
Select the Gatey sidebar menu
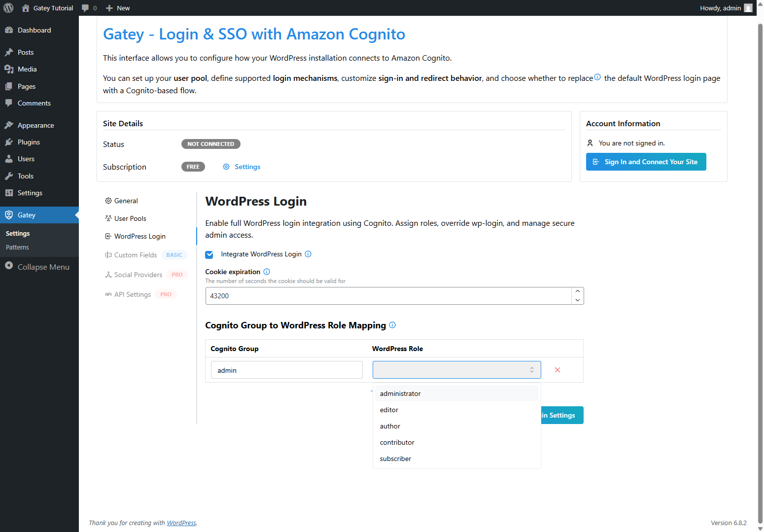click(39, 215)
